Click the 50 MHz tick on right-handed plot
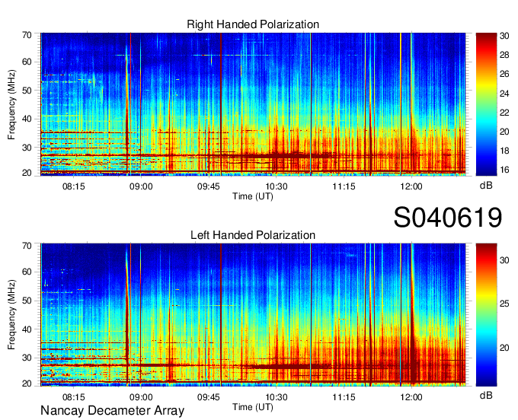518x420 pixels. [27, 91]
